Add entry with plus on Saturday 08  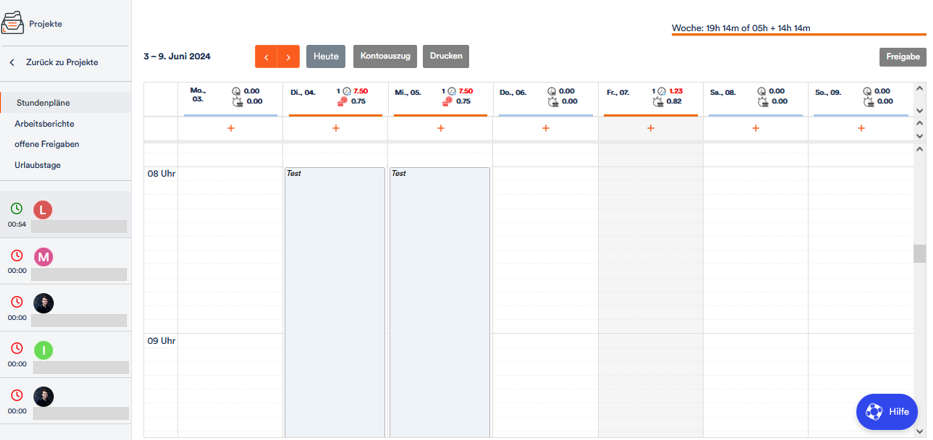(756, 128)
